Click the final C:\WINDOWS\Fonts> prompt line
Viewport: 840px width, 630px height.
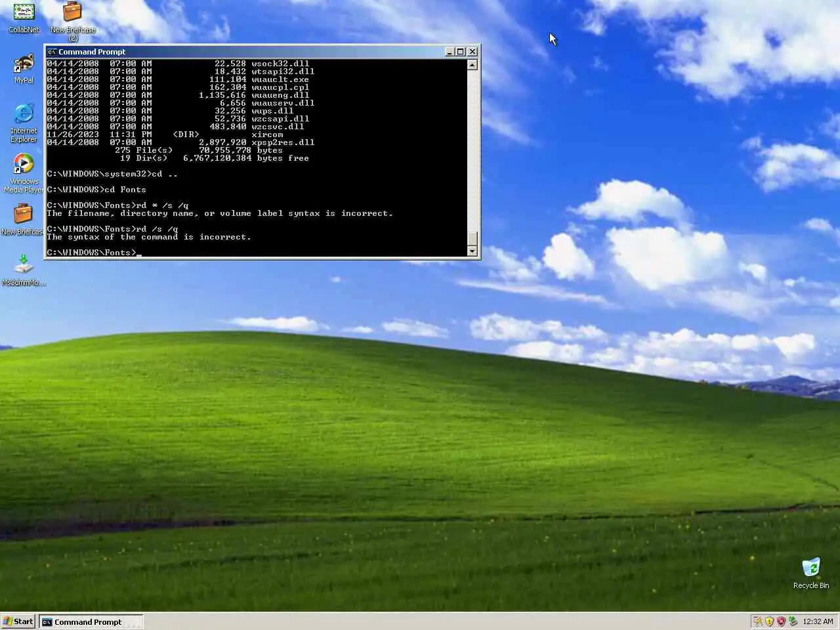pyautogui.click(x=94, y=253)
